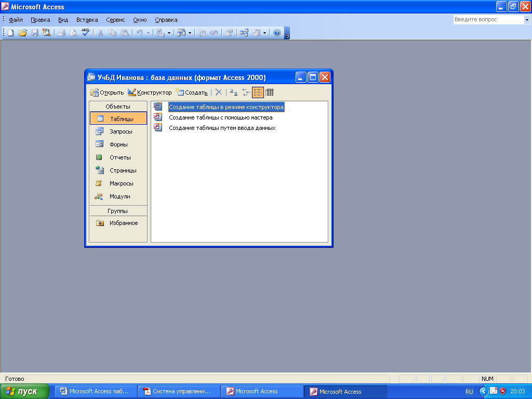Open the Правка menu
Image resolution: width=532 pixels, height=399 pixels.
(x=41, y=20)
